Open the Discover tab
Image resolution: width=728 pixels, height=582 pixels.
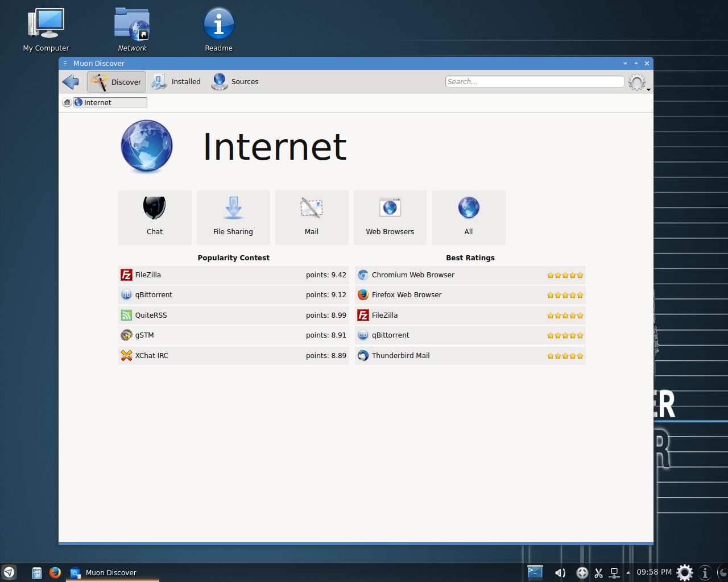pos(117,82)
